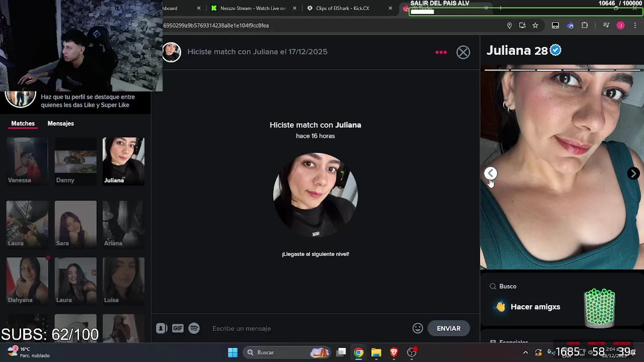Open match thumbnail Dahyana
The height and width of the screenshot is (362, 644).
tap(27, 281)
